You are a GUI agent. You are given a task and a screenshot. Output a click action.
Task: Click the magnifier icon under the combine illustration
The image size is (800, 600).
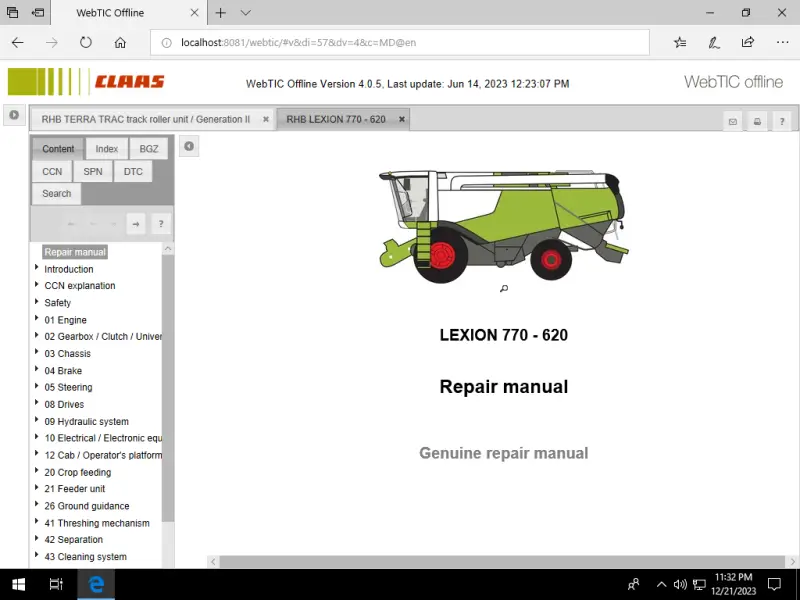tap(503, 288)
